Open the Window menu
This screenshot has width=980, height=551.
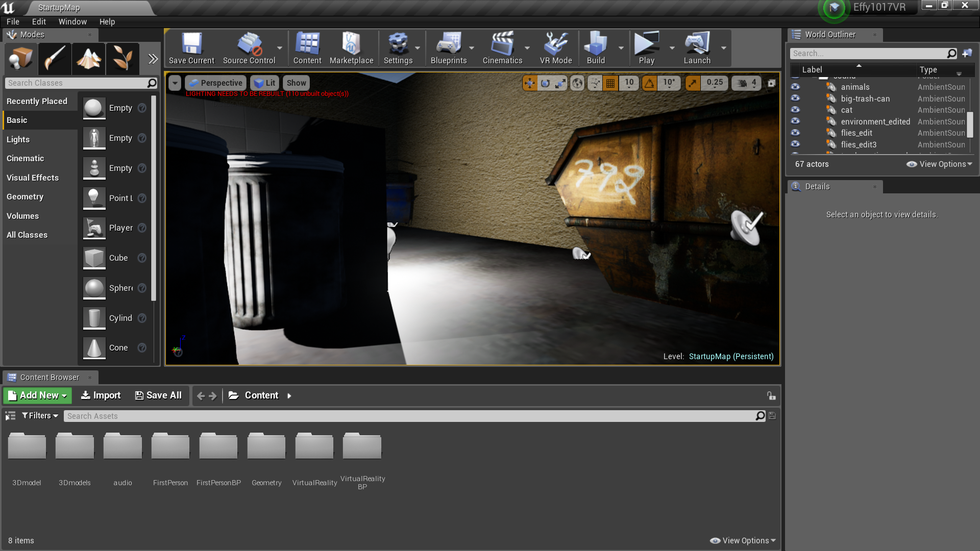point(72,21)
